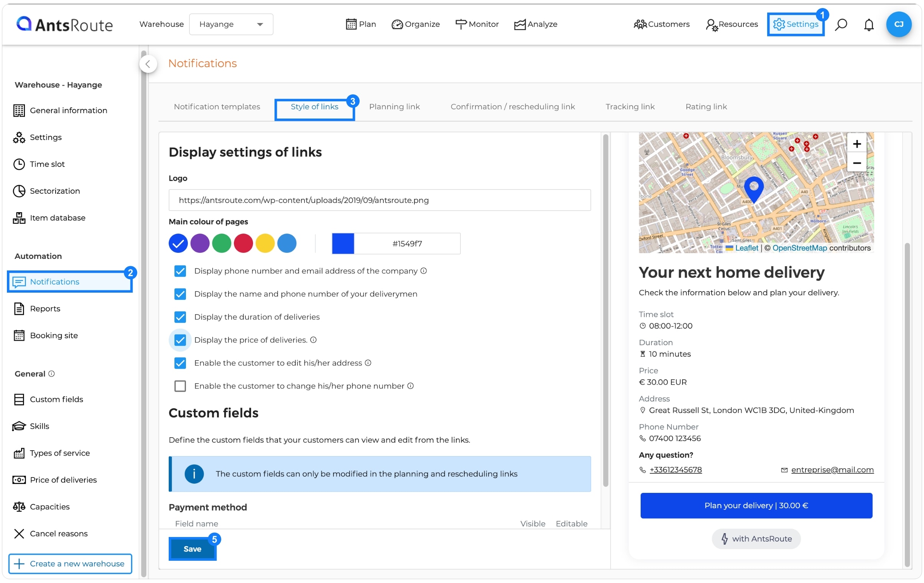Save the link display settings
This screenshot has width=924, height=583.
(192, 549)
